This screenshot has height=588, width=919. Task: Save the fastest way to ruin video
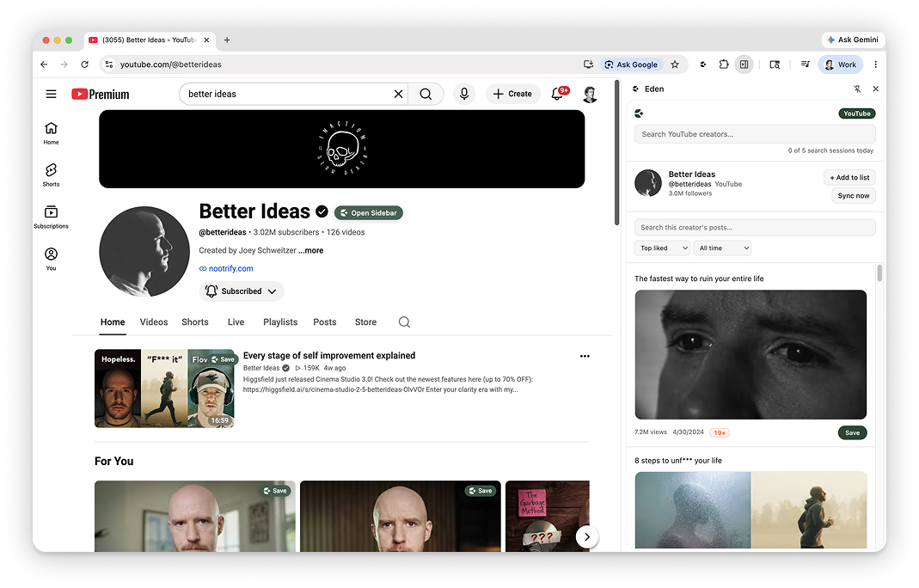[852, 433]
